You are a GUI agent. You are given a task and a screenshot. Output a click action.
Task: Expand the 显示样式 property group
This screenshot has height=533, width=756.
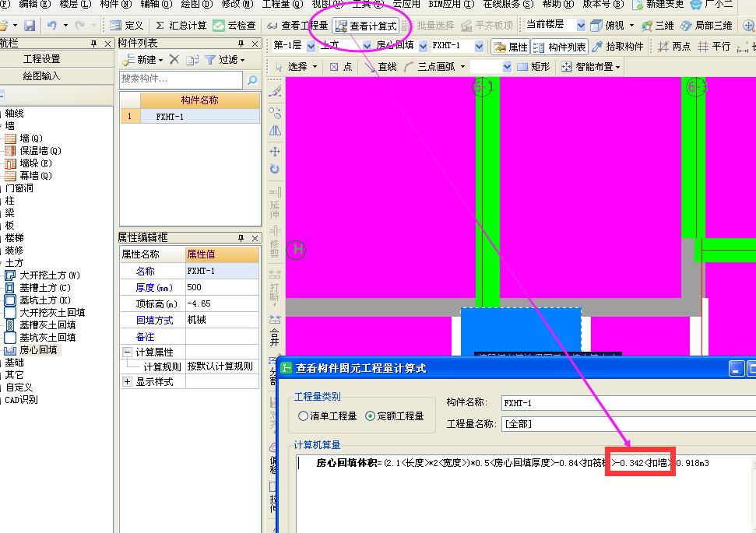coord(127,382)
